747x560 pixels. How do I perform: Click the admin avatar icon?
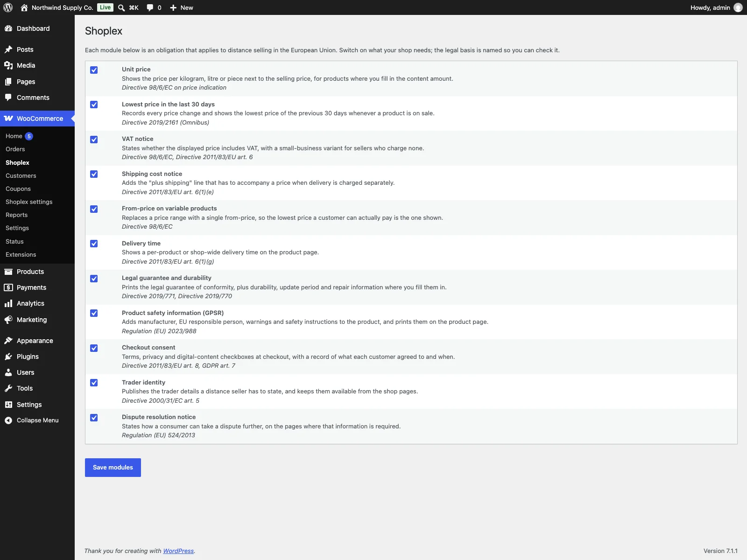[738, 7]
